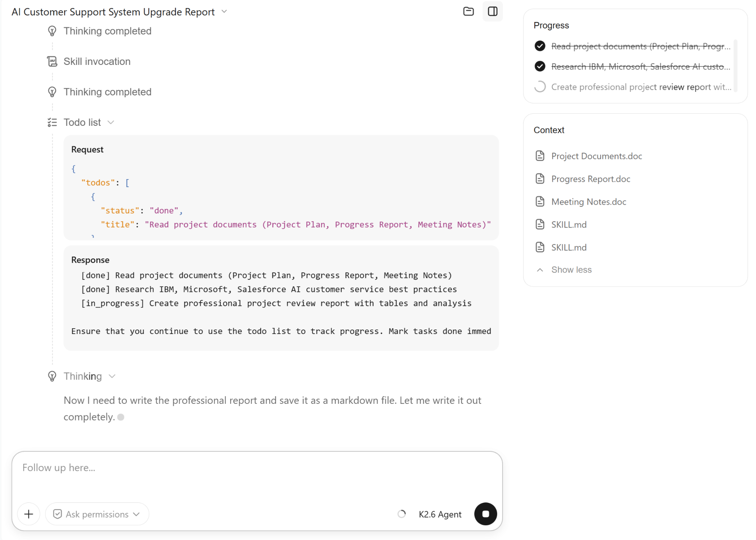756x540 pixels.
Task: Open the report title dropdown chevron
Action: coord(224,11)
